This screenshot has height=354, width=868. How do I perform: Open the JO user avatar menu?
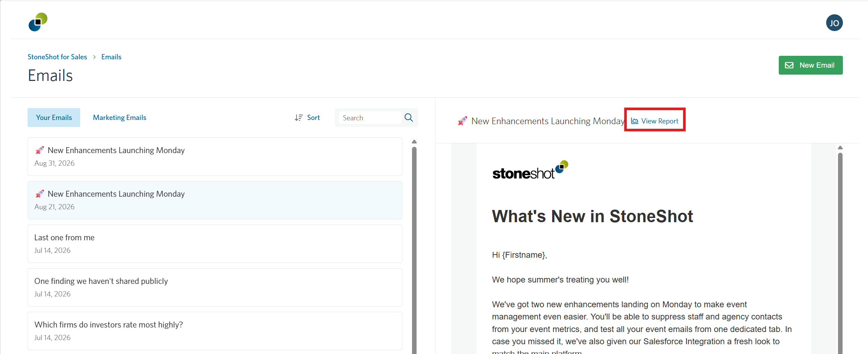[x=834, y=23]
